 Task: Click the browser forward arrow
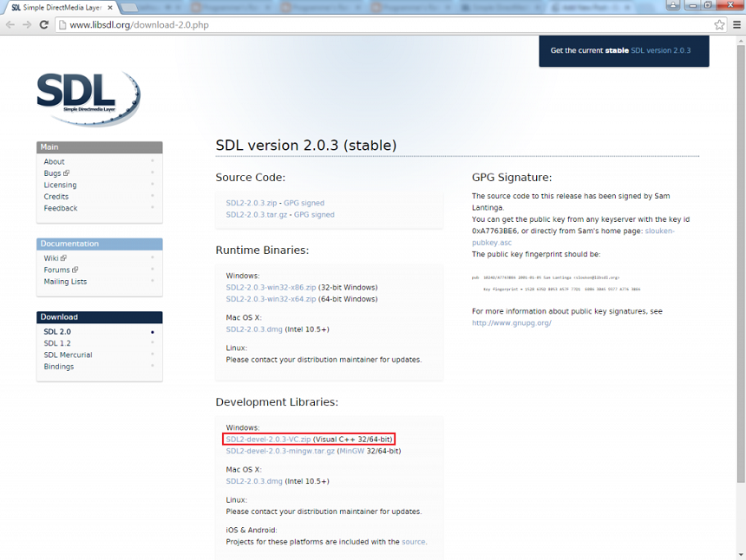click(x=27, y=25)
